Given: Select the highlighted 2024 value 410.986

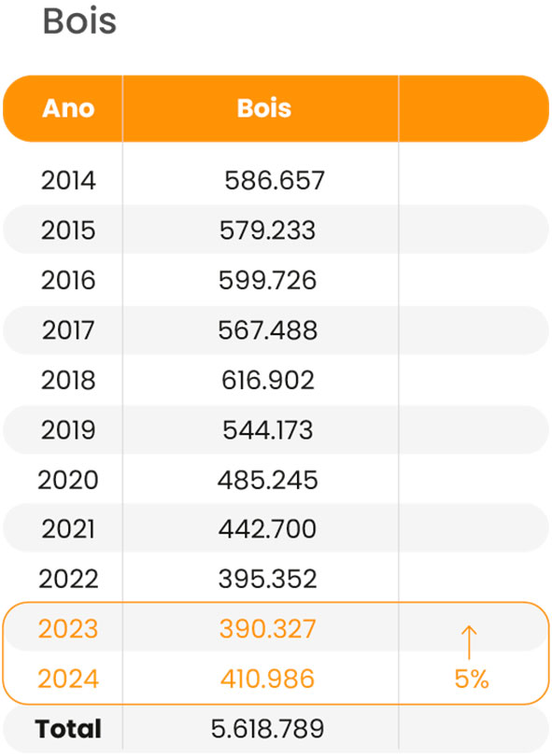Looking at the screenshot, I should click(267, 679).
